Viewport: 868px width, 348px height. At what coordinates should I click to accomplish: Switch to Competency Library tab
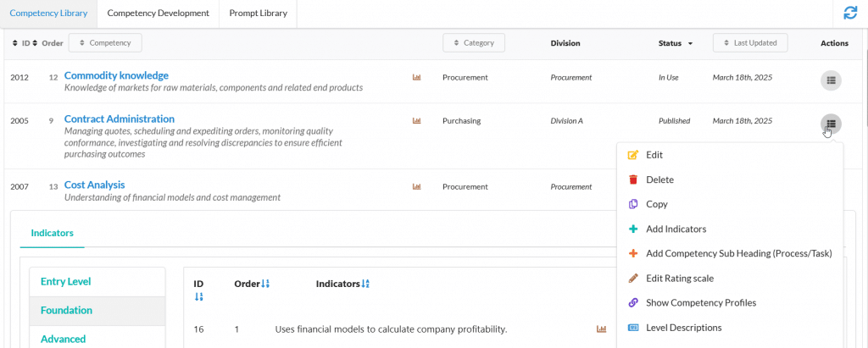(x=48, y=14)
